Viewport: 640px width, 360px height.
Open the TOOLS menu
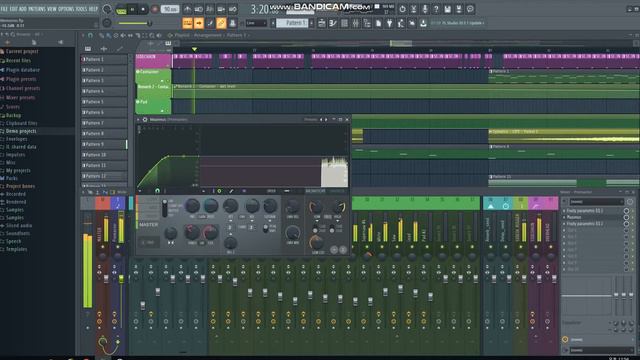click(82, 9)
